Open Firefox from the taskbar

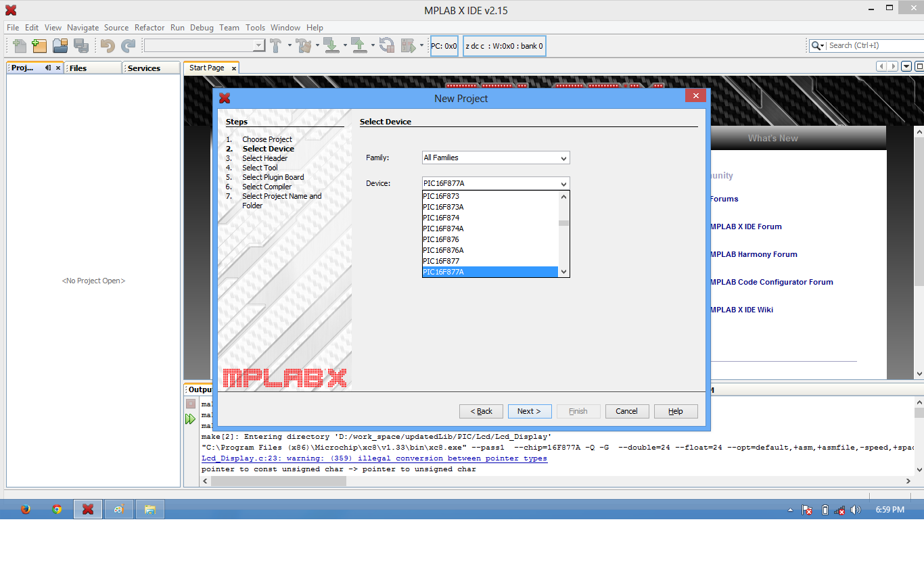[x=26, y=509]
